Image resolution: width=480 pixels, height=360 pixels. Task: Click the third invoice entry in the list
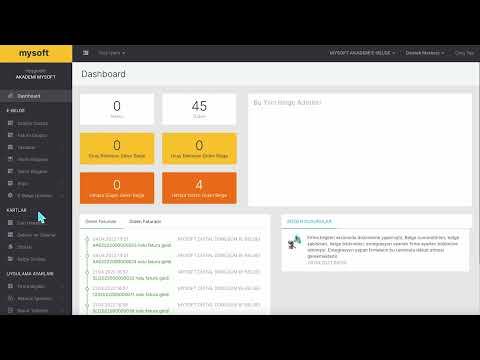tap(172, 275)
